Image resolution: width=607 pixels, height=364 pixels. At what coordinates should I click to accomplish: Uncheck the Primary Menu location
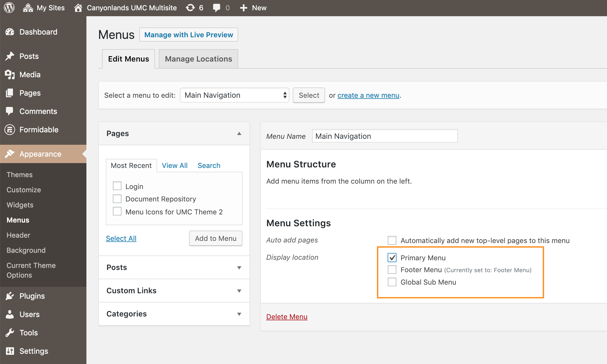coord(392,257)
